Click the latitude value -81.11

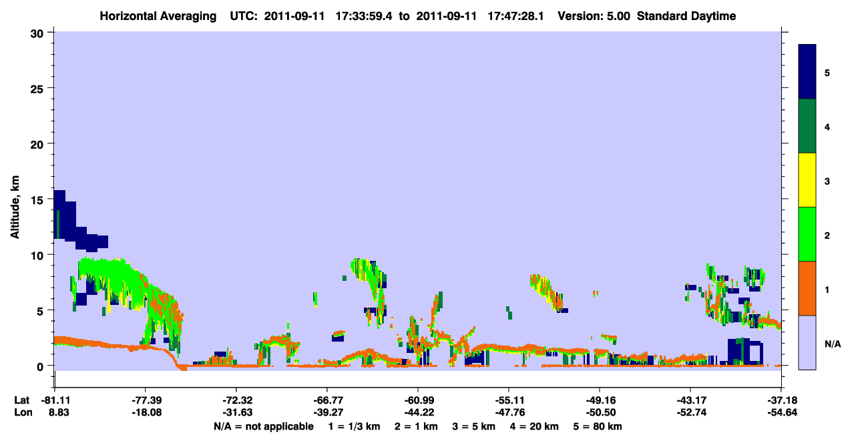pyautogui.click(x=55, y=400)
